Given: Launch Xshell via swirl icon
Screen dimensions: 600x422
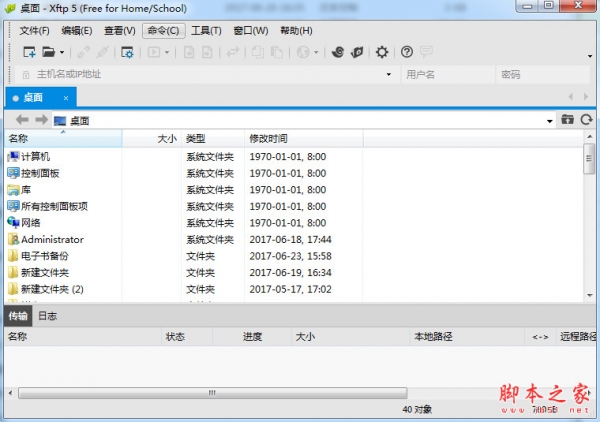Looking at the screenshot, I should tap(338, 52).
